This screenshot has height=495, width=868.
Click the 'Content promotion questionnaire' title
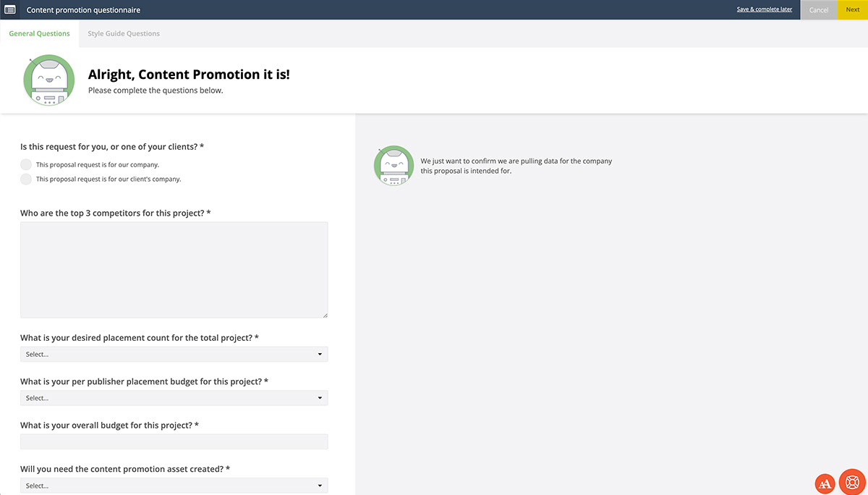point(83,10)
